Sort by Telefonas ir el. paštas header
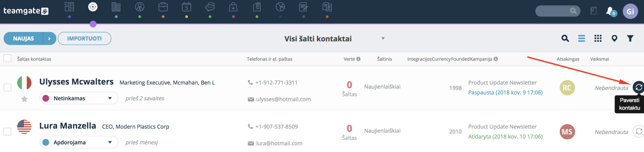644x152 pixels. point(269,59)
